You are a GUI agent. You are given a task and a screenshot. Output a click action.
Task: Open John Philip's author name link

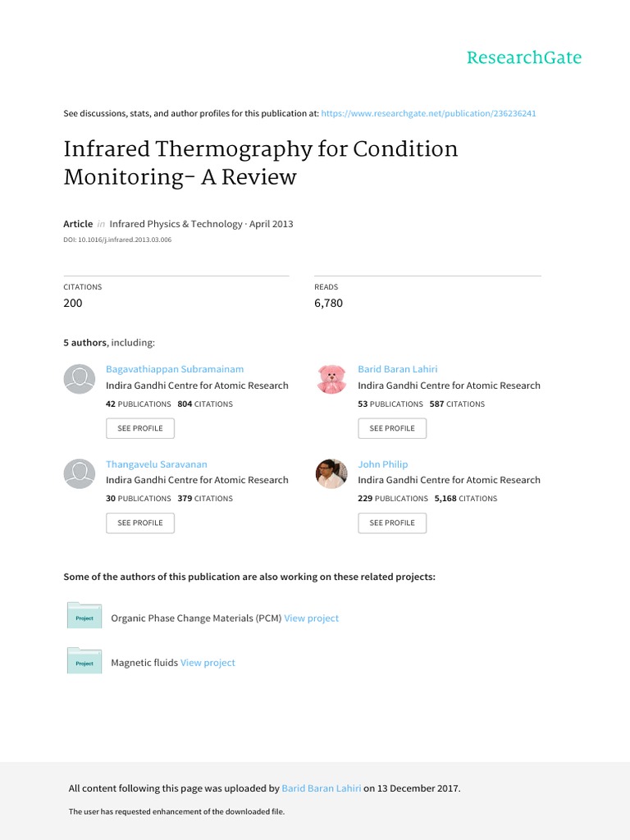382,464
